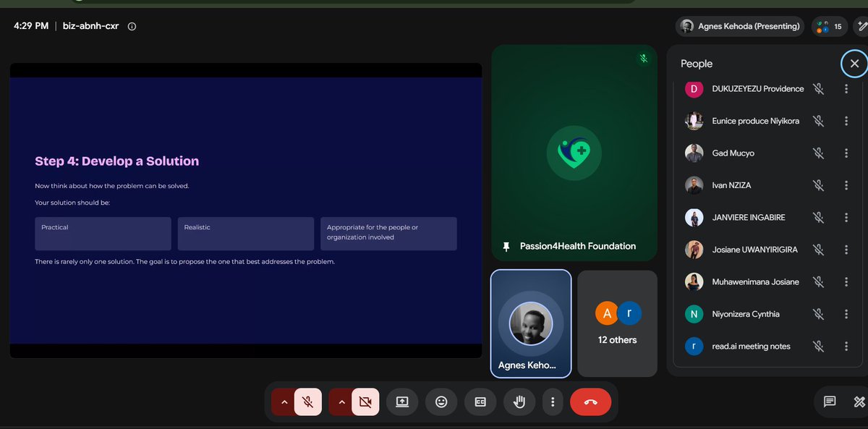Open the pen and sparkle icon next to the participant count
The image size is (868, 429).
[x=861, y=27]
